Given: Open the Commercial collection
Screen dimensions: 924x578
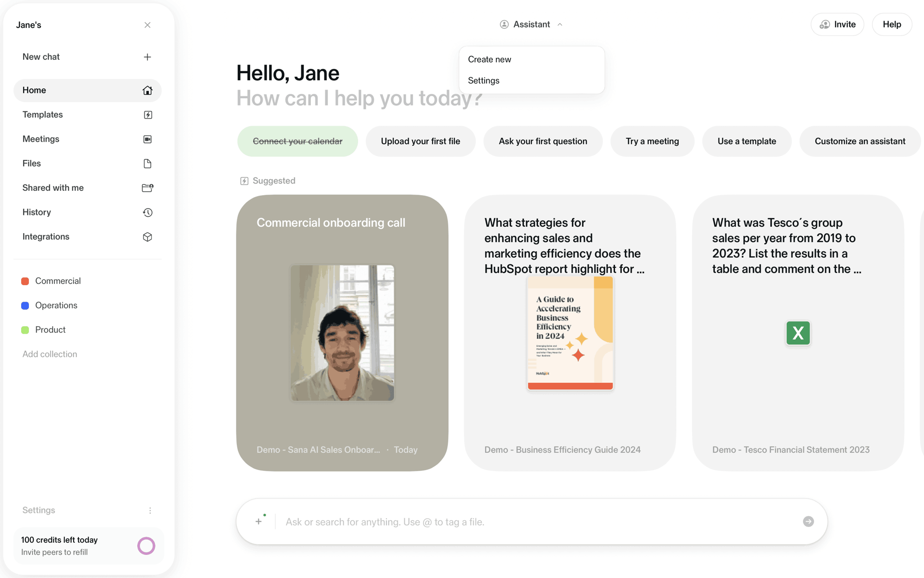Looking at the screenshot, I should pyautogui.click(x=88, y=281).
